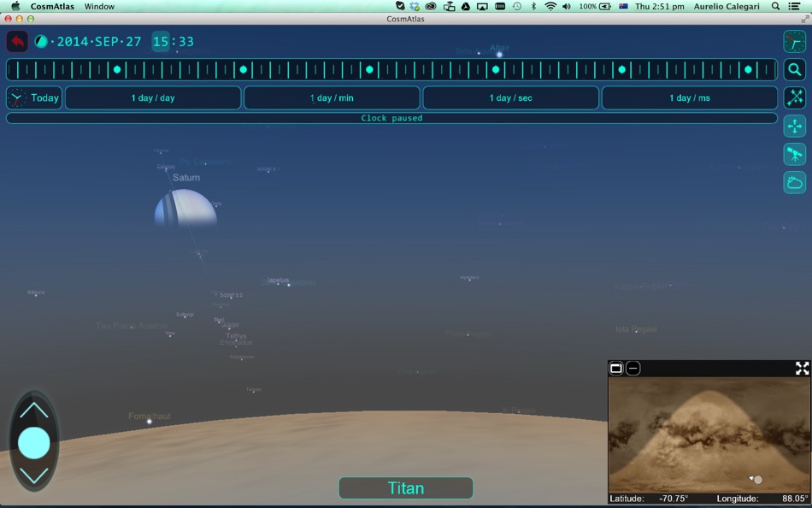Select the year 2014 in the date

73,41
